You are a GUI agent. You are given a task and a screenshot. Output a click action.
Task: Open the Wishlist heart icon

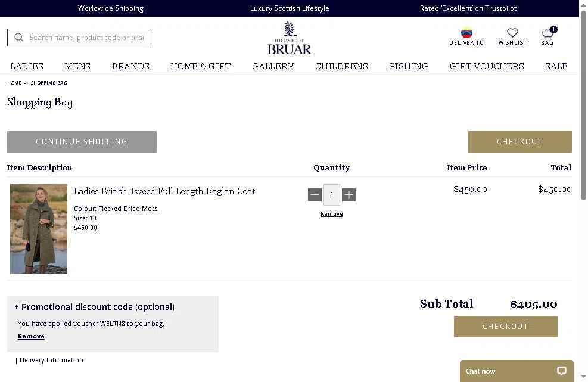[512, 33]
